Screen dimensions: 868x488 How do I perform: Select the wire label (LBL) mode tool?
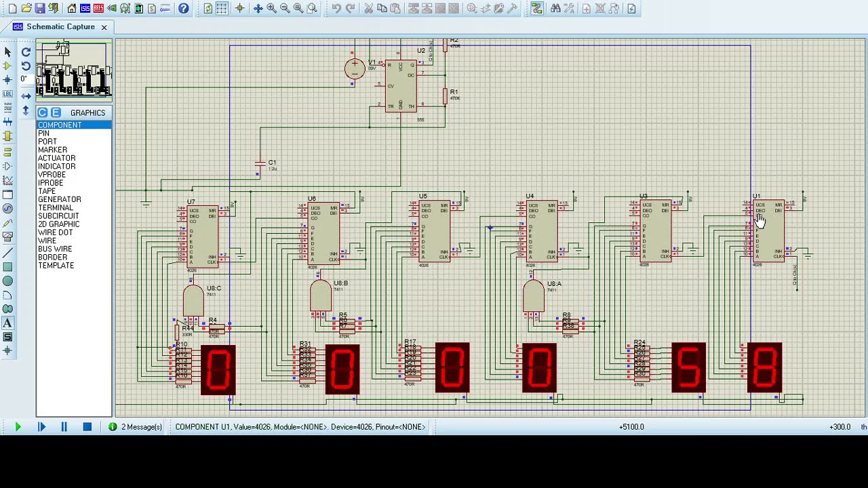click(x=7, y=94)
